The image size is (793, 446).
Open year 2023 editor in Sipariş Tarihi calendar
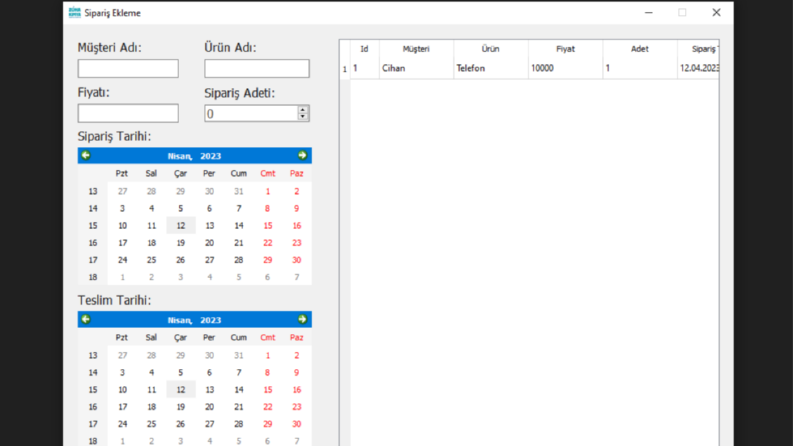210,156
